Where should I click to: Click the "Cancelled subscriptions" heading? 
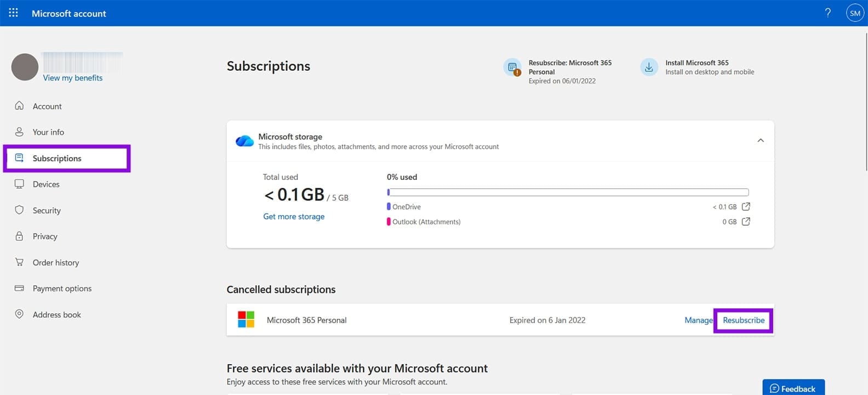281,290
